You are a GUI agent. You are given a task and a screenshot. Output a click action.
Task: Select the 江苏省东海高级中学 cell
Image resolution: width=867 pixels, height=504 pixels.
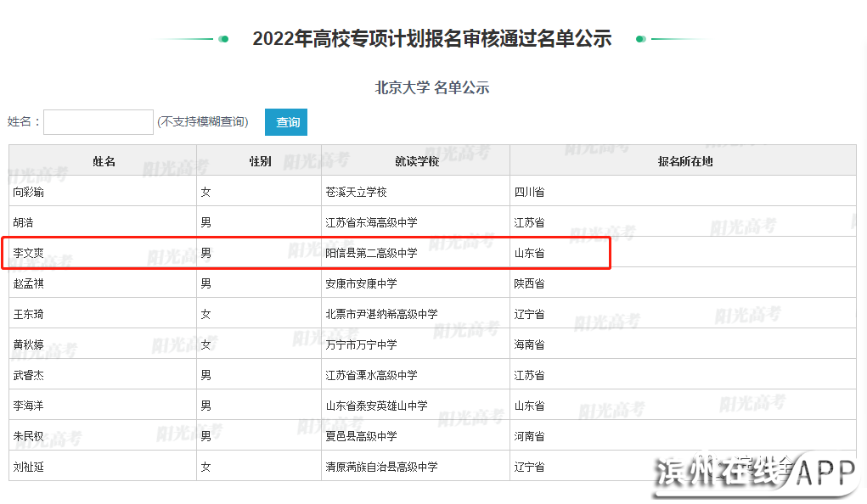pyautogui.click(x=371, y=222)
